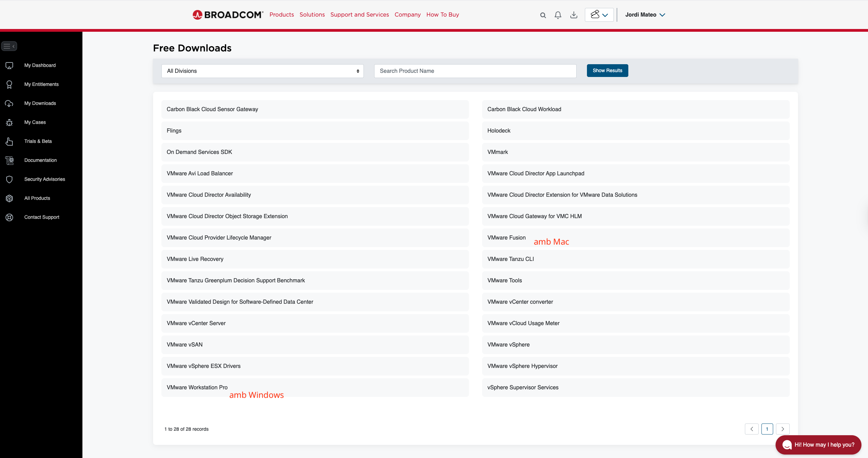The height and width of the screenshot is (458, 868).
Task: Open VMware Fusion downloads
Action: (x=636, y=238)
